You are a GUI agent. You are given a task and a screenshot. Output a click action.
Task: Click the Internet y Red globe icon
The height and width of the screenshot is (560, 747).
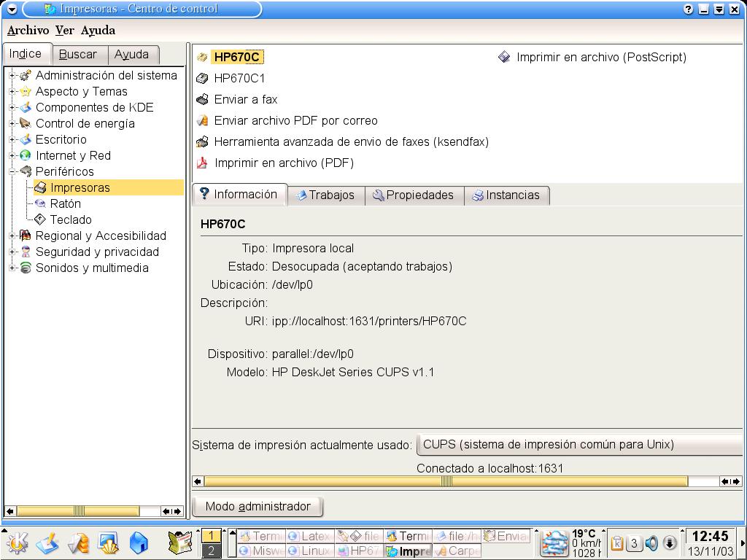click(26, 155)
